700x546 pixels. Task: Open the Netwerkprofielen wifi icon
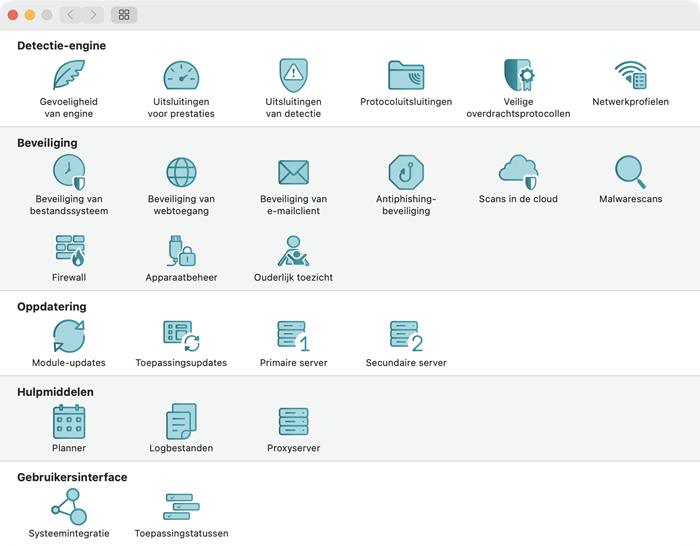631,75
